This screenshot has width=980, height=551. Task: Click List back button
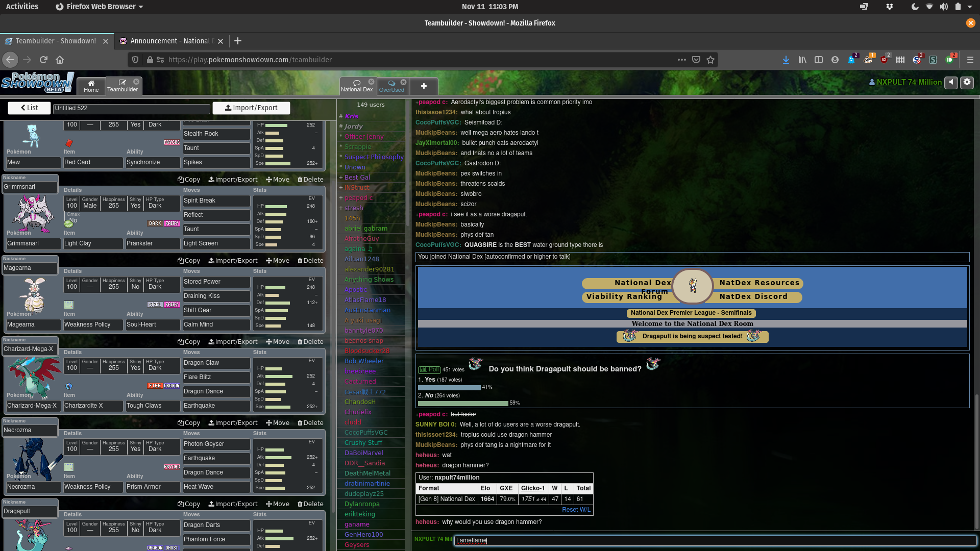29,108
